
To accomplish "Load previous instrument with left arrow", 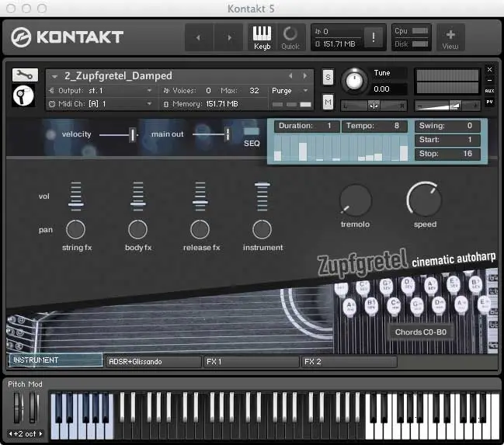I will 290,76.
